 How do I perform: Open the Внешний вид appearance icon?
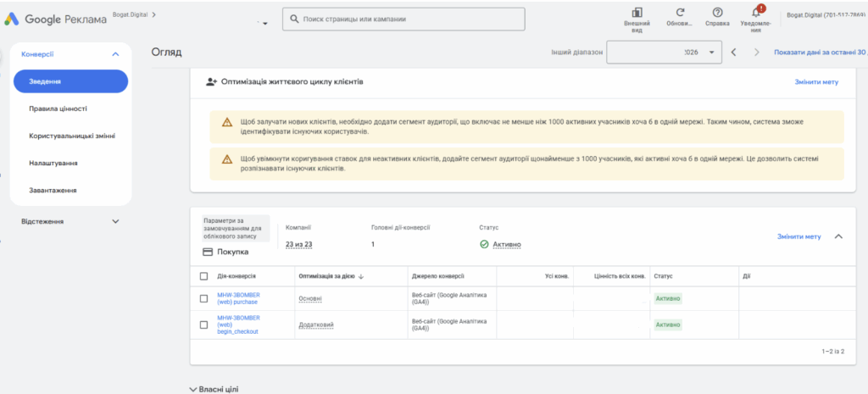click(x=637, y=12)
